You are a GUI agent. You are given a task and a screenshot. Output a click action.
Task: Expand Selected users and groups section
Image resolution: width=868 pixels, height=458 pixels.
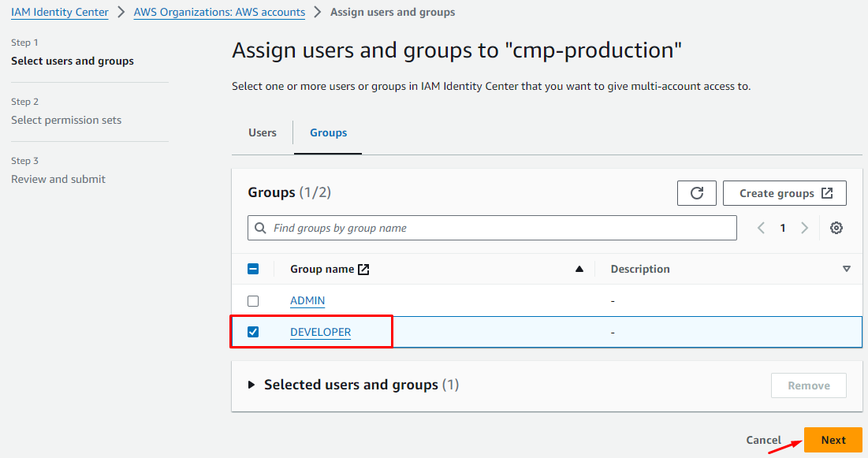(x=251, y=385)
